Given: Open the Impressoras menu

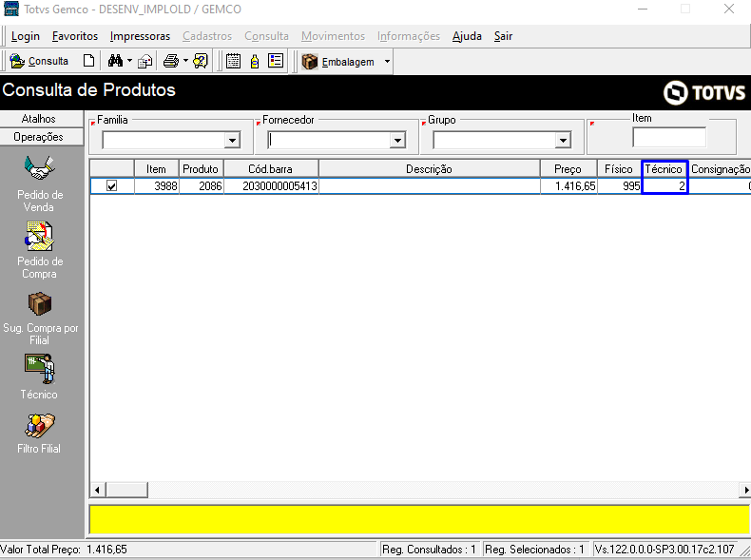Looking at the screenshot, I should [140, 36].
